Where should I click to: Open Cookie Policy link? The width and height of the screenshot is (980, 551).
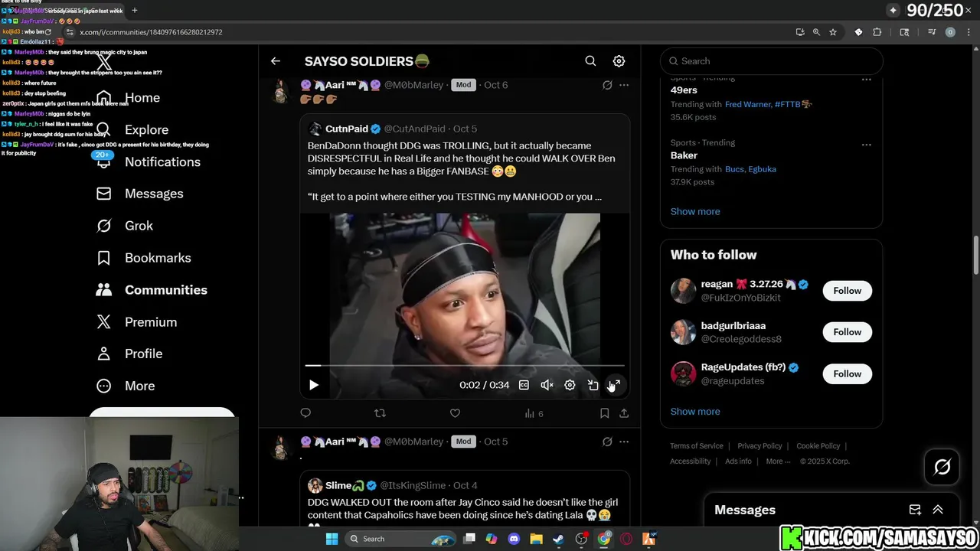(818, 446)
